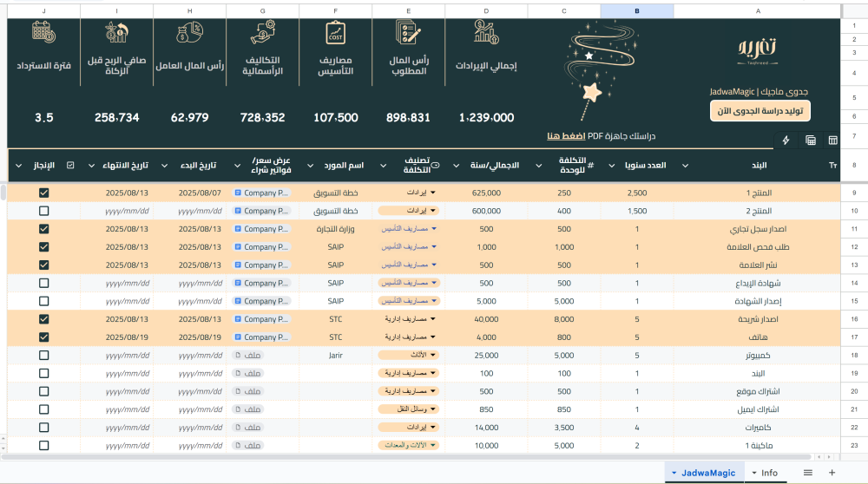Image resolution: width=868 pixels, height=484 pixels.
Task: Add a new sheet with plus icon
Action: tap(832, 473)
